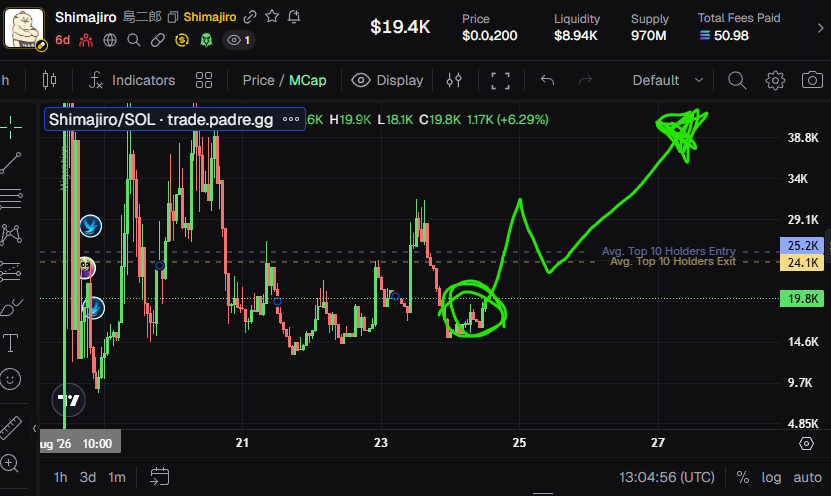Image resolution: width=831 pixels, height=496 pixels.
Task: View holders group icon
Action: [x=86, y=40]
